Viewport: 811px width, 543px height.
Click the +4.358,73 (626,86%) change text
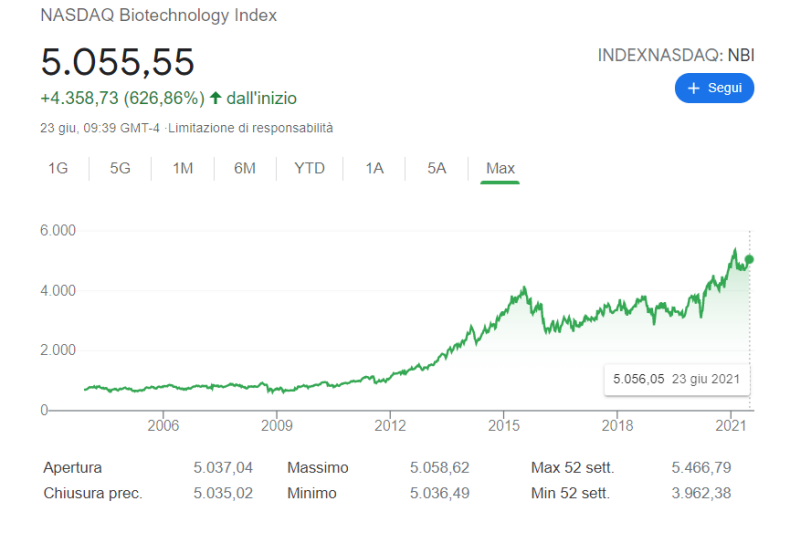tap(123, 98)
